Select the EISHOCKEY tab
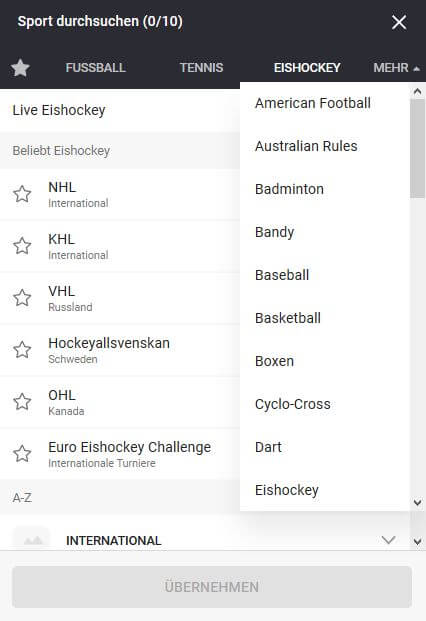This screenshot has height=621, width=426. pyautogui.click(x=307, y=68)
